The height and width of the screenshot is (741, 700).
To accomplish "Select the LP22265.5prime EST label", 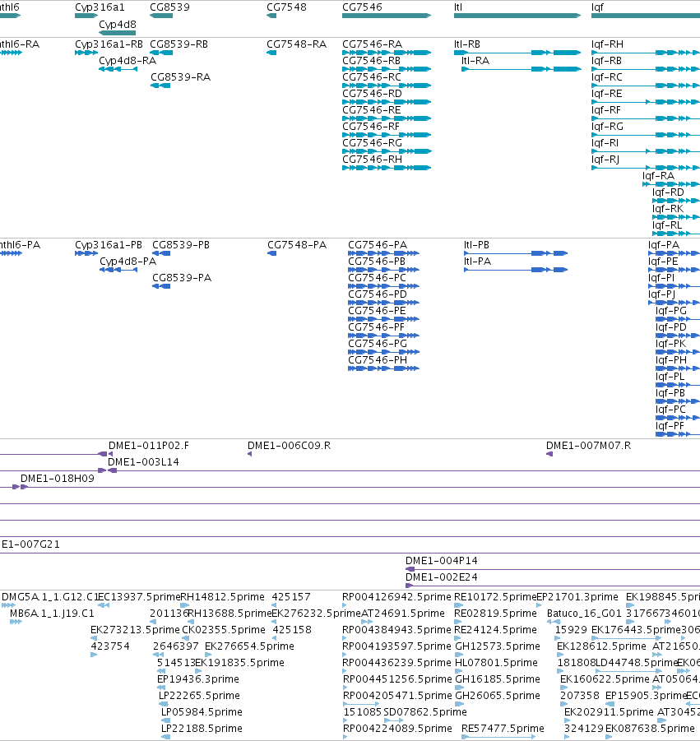I will (199, 696).
